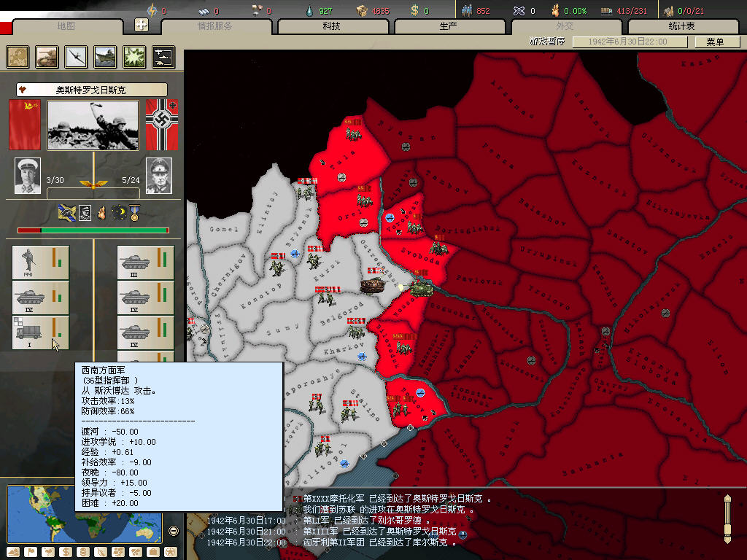Screen dimensions: 747x560
Task: Click the date field 1942年6月30日22:00
Action: point(630,42)
